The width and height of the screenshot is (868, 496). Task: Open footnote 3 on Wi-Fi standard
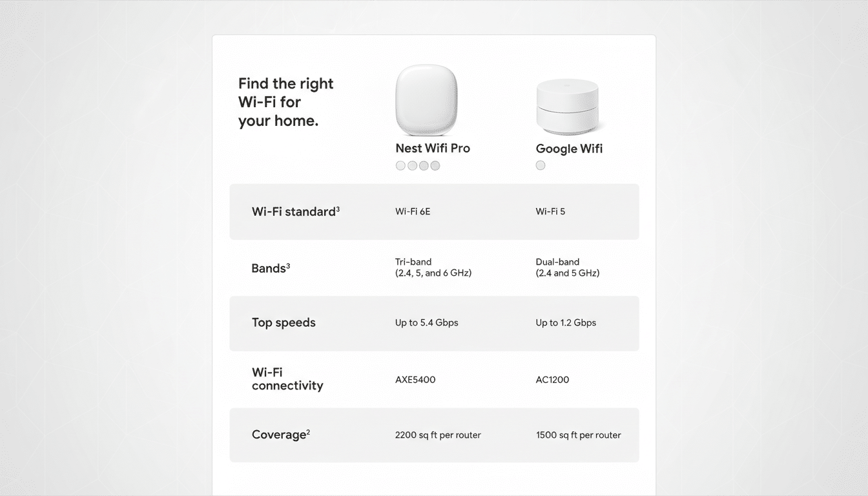click(338, 207)
